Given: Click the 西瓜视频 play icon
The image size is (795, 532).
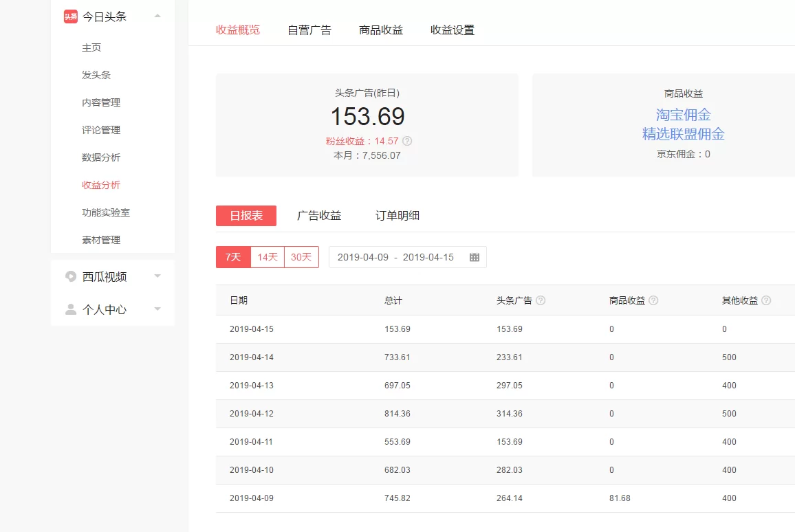Looking at the screenshot, I should point(71,276).
